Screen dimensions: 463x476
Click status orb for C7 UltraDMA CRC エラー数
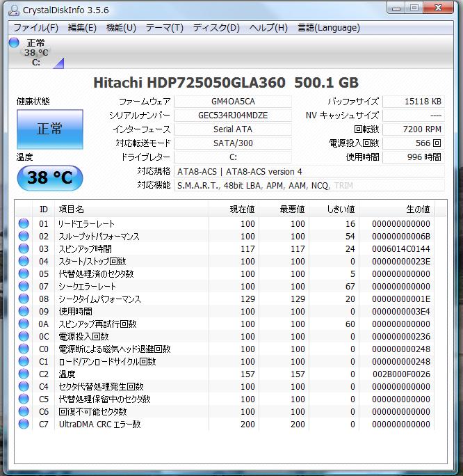(24, 424)
